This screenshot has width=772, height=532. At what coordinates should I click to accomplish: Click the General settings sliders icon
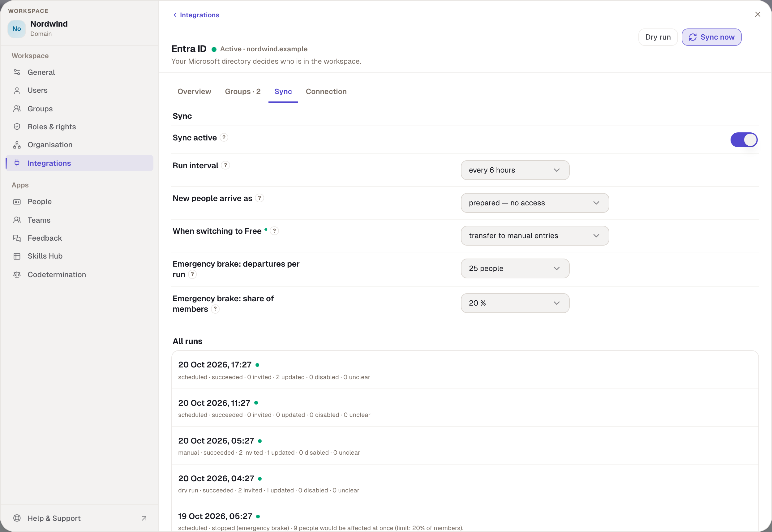click(x=17, y=72)
